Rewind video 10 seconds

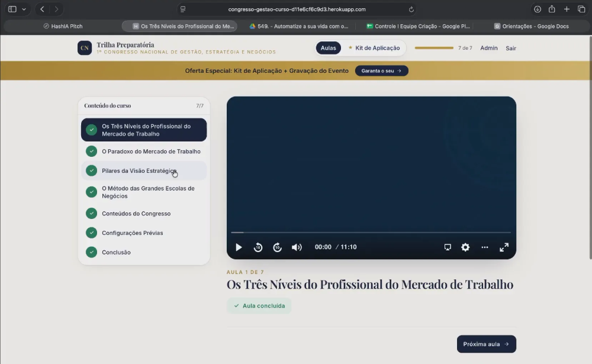[x=258, y=247]
